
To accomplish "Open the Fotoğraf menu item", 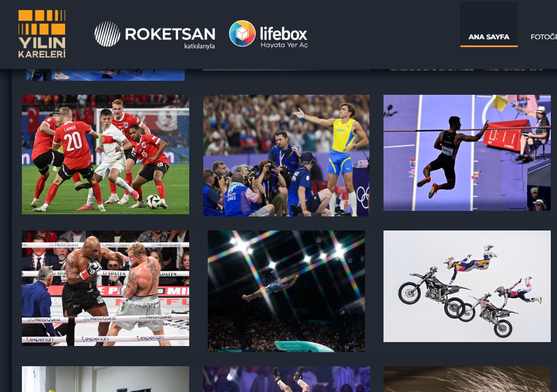I will (544, 37).
